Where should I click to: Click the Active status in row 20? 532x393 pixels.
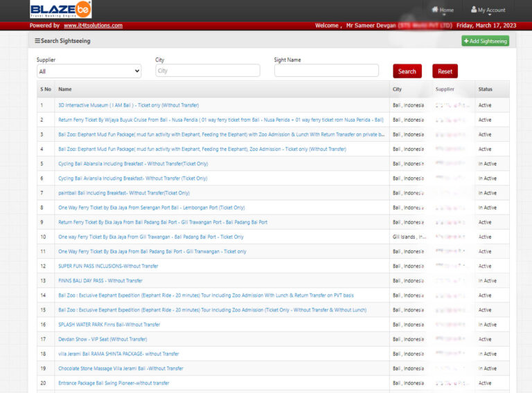coord(485,383)
